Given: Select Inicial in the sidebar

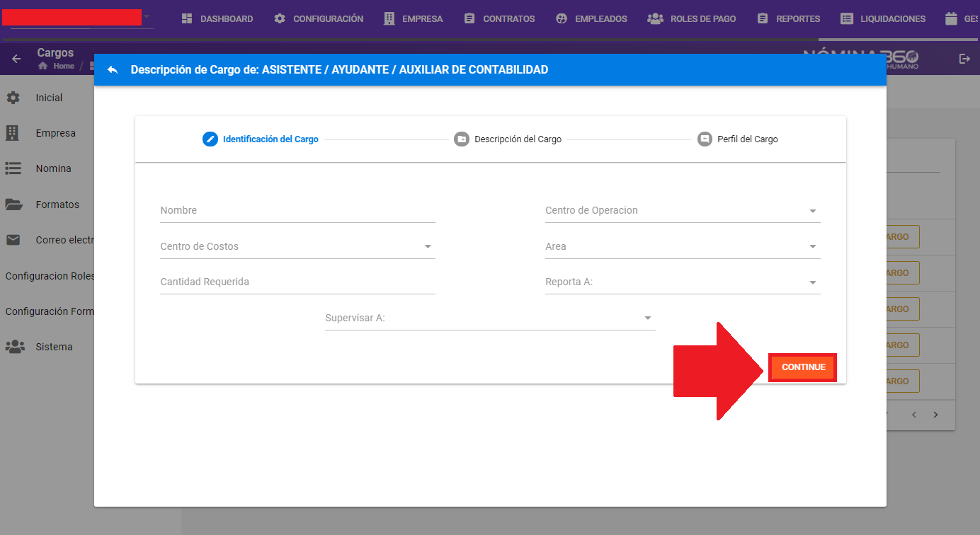Looking at the screenshot, I should tap(49, 98).
